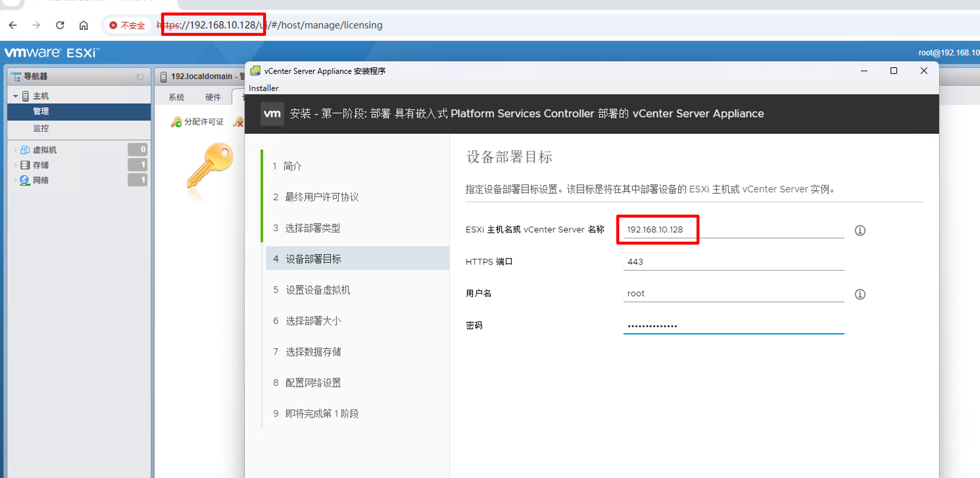The image size is (980, 478).
Task: Click the ESXi host name field
Action: click(x=733, y=230)
